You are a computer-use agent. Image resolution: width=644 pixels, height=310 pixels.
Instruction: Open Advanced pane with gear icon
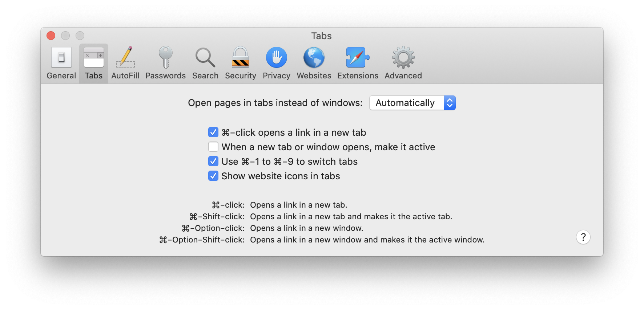coord(403,64)
